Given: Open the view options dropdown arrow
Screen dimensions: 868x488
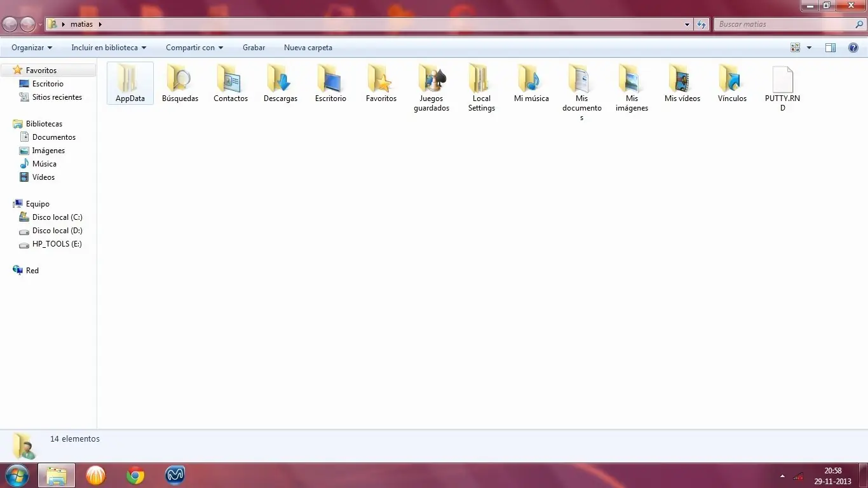Looking at the screenshot, I should (x=809, y=48).
